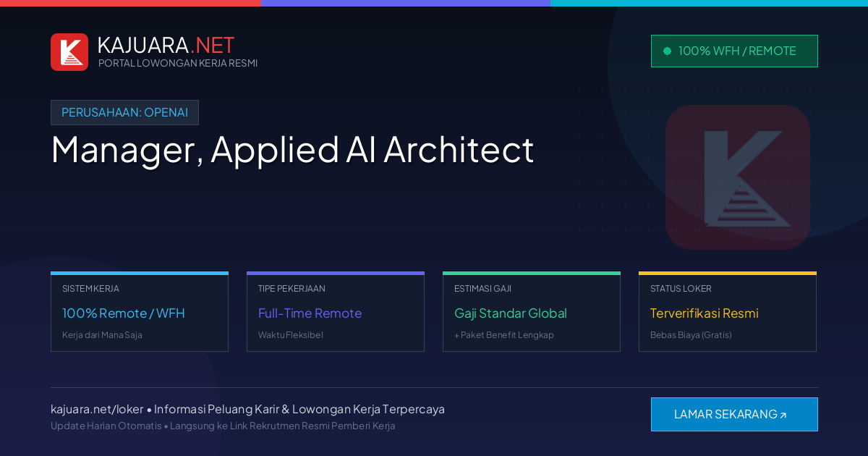Click 'PORTAL LOWONGAN KERJA RESMI' tagline
Screen dimensions: 868x456
click(178, 63)
